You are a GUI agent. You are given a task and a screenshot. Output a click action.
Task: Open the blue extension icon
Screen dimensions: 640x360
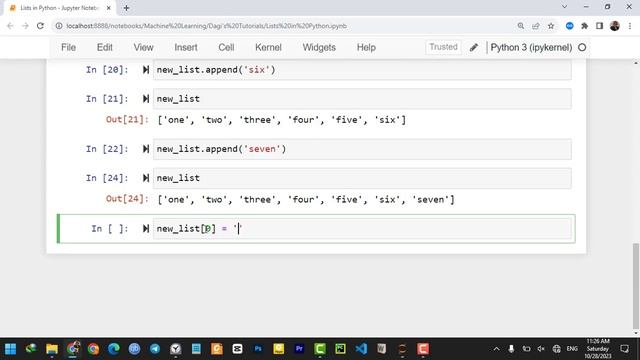569,26
